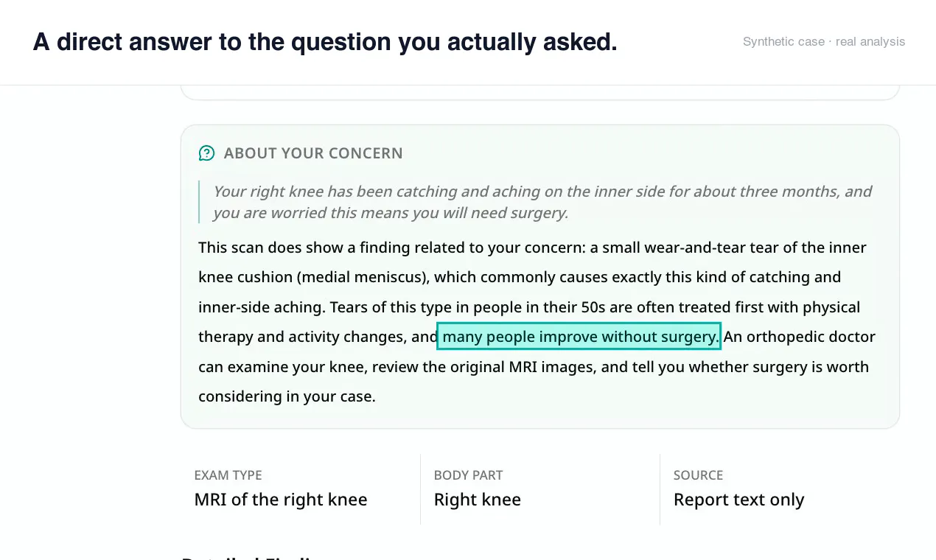Select the 'Right knee' body part value
This screenshot has width=936, height=560.
pyautogui.click(x=477, y=500)
